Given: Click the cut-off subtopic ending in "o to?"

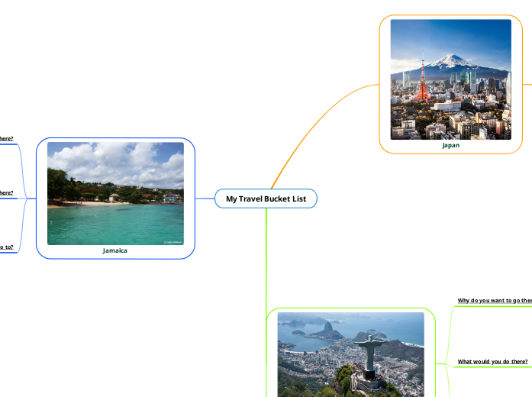Looking at the screenshot, I should (6, 247).
